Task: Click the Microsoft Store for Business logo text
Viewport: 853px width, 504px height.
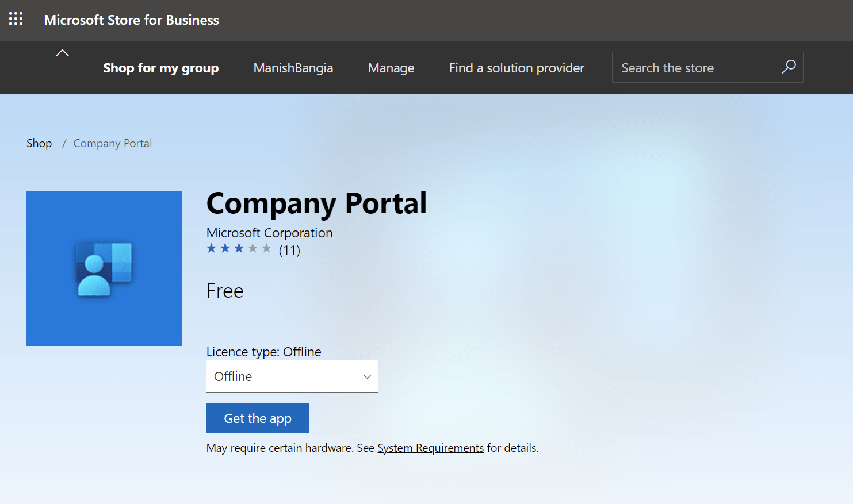Action: 131,20
